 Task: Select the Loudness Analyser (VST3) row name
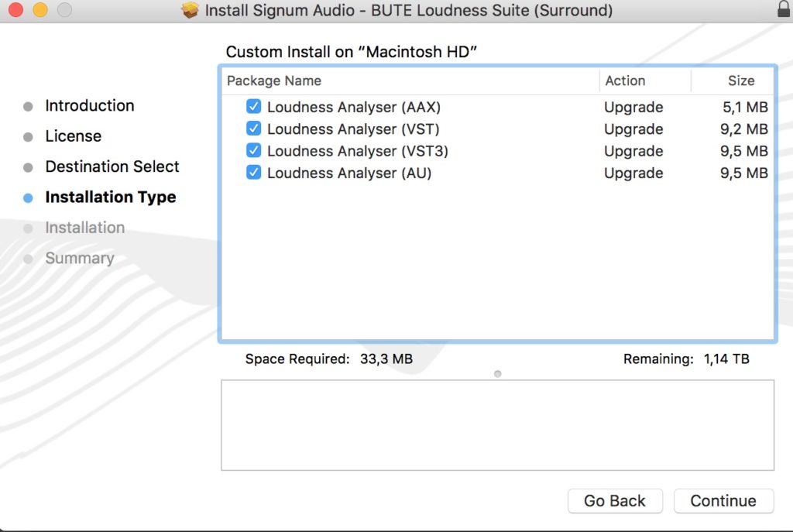pos(358,151)
